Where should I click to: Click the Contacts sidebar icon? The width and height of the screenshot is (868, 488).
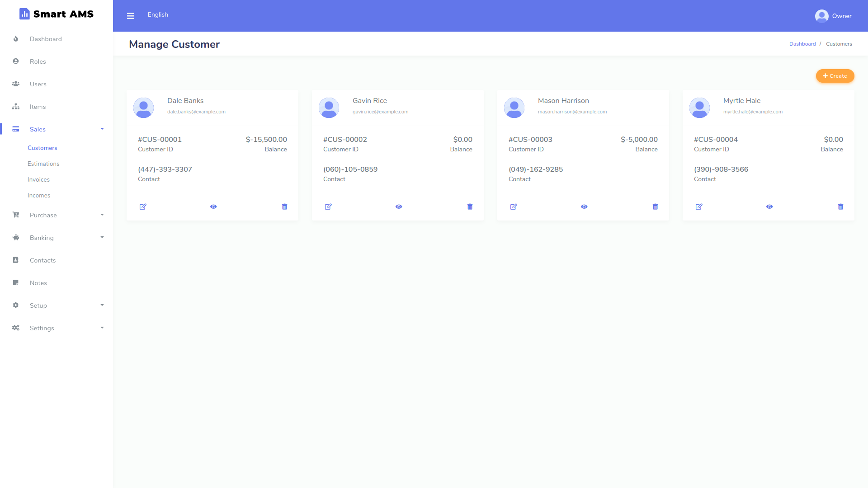[x=15, y=260]
